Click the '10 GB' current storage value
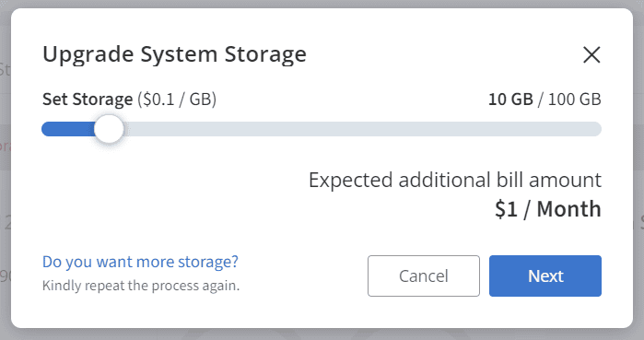This screenshot has width=644, height=340. point(510,100)
